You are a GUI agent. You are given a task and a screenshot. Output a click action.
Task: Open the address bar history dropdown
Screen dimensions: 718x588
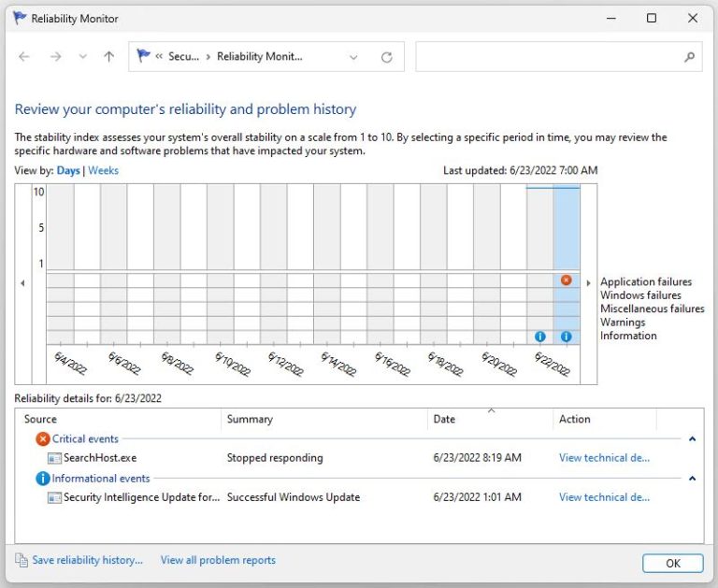pyautogui.click(x=353, y=57)
